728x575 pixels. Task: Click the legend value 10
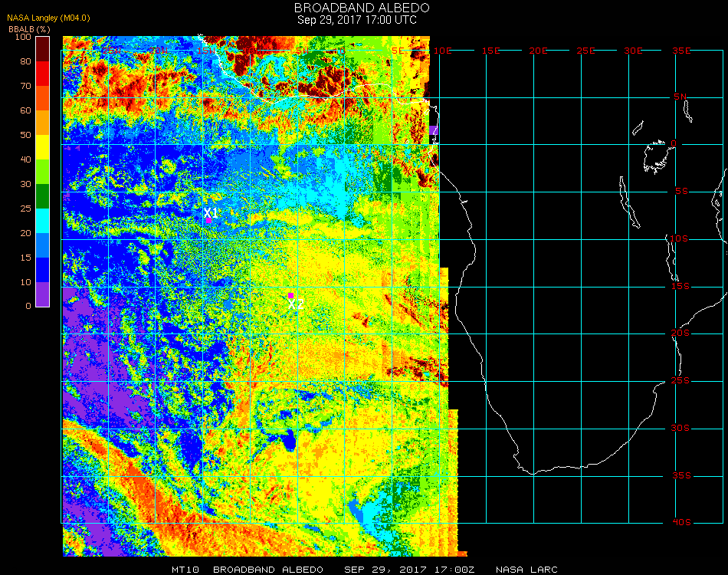25,282
